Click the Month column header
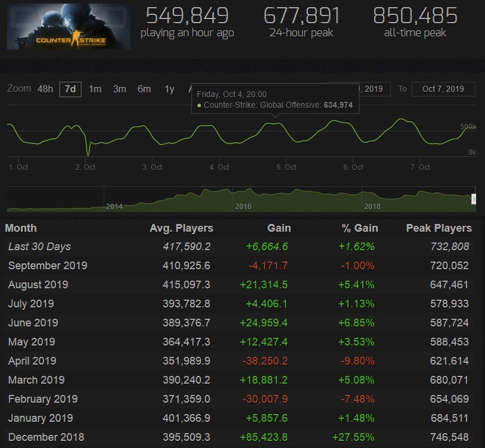Viewport: 485px width, 448px height. pyautogui.click(x=21, y=228)
